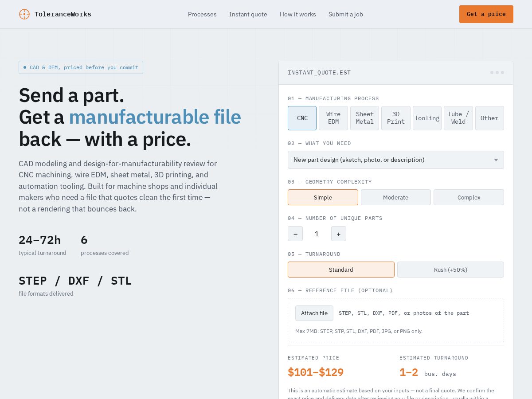Viewport: 532px width, 399px height.
Task: Increase number of unique parts with plus
Action: pos(339,234)
